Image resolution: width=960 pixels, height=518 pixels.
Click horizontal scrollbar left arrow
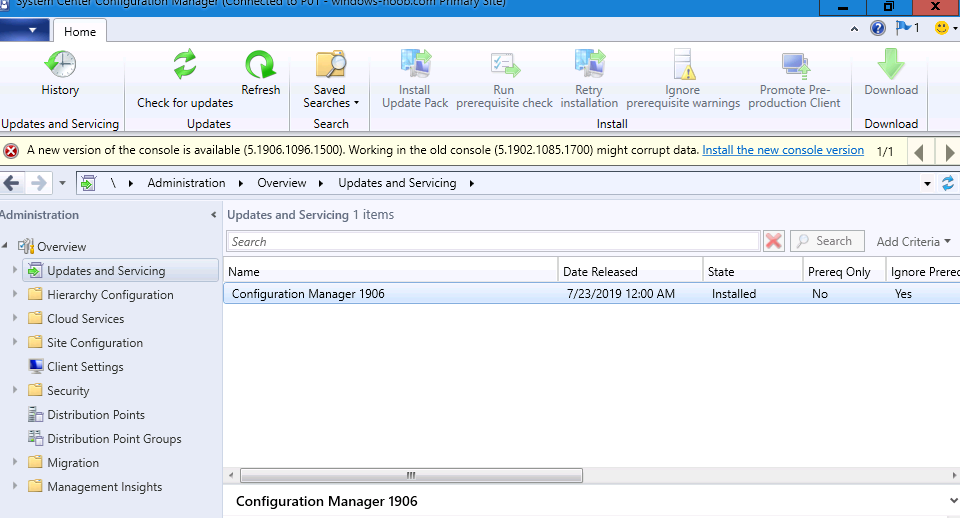pyautogui.click(x=231, y=475)
